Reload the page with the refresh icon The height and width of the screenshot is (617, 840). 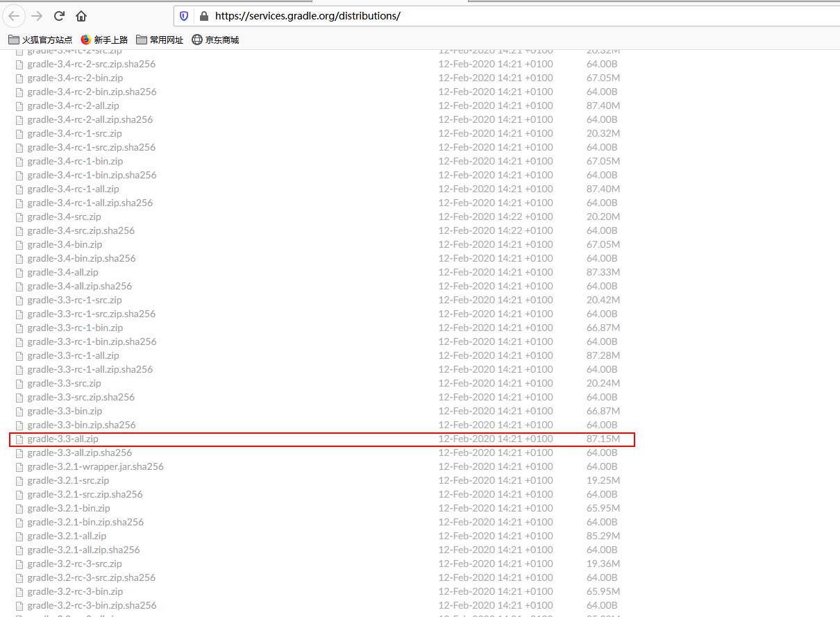59,15
